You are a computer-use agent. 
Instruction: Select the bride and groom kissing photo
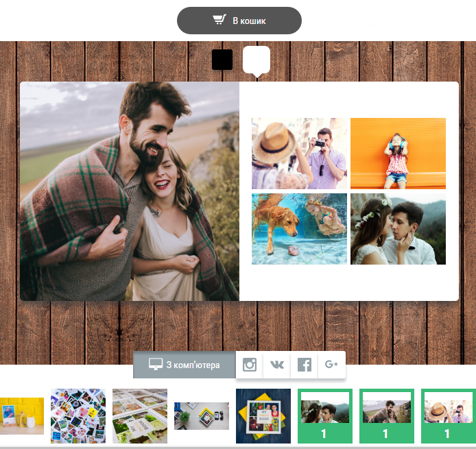[398, 228]
